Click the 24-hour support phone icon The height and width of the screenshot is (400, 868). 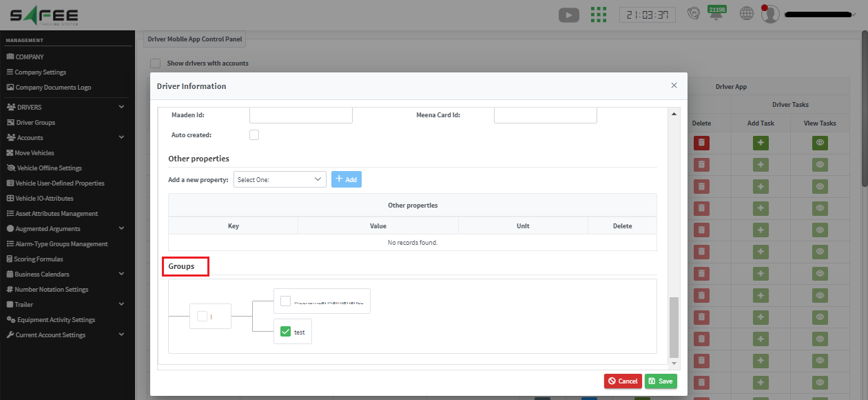click(x=694, y=14)
